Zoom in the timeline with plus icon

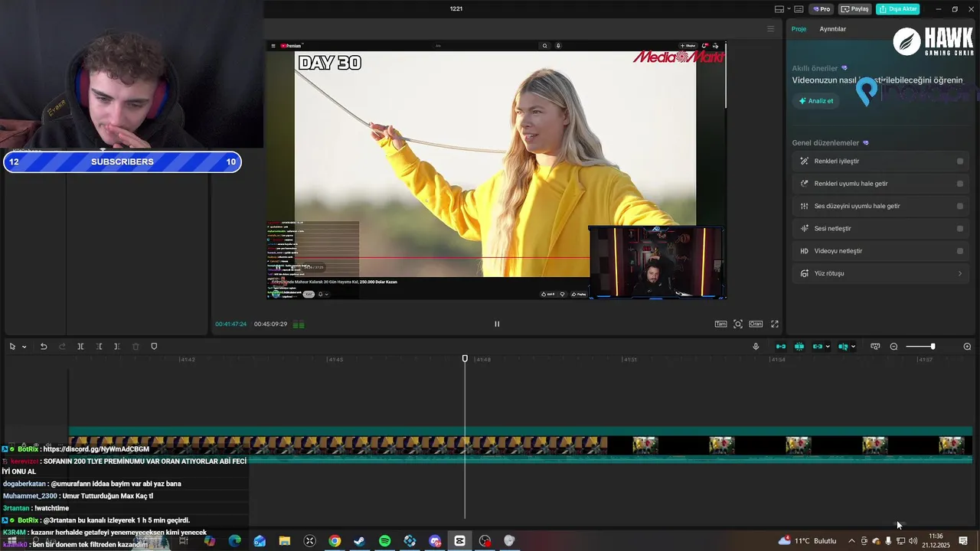point(967,347)
